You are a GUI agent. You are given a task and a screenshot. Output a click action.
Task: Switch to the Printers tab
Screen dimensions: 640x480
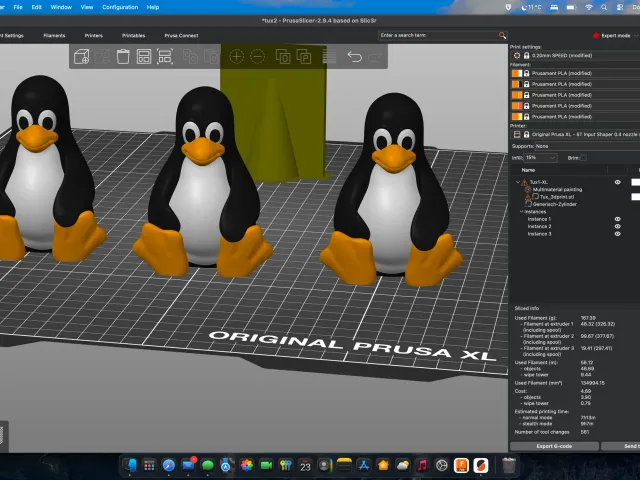tap(93, 36)
